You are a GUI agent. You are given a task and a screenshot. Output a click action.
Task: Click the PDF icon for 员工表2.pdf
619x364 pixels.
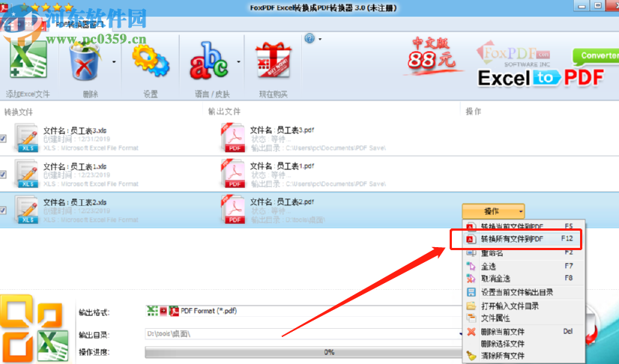point(233,210)
